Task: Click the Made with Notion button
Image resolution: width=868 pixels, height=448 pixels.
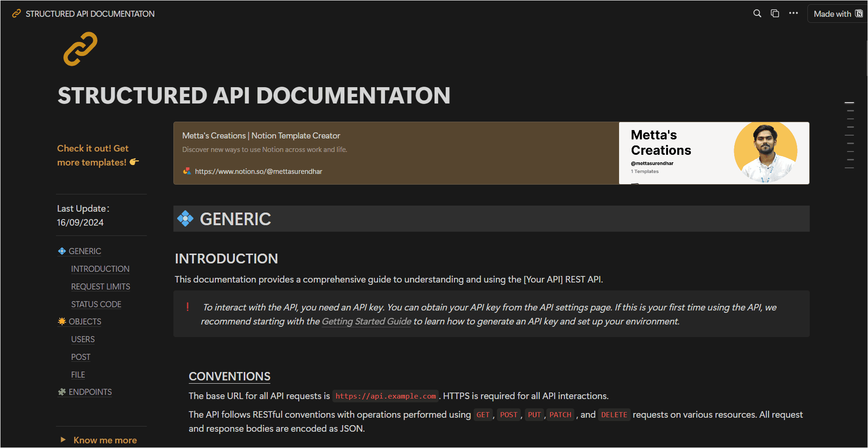Action: (x=837, y=14)
